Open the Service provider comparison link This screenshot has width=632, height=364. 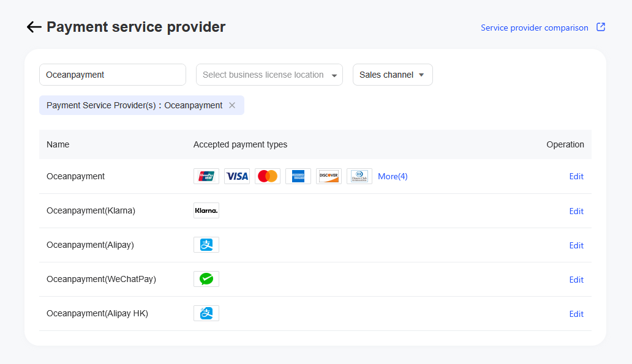point(534,28)
